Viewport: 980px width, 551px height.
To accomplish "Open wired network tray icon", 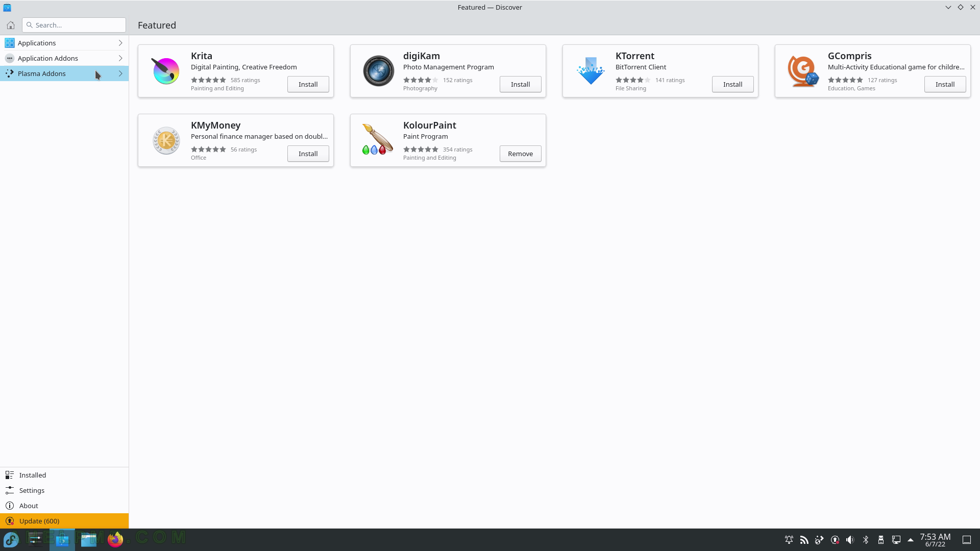I will click(x=896, y=540).
